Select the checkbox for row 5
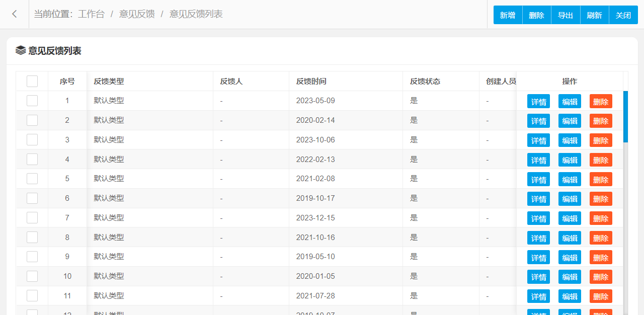This screenshot has width=644, height=315. pyautogui.click(x=32, y=179)
